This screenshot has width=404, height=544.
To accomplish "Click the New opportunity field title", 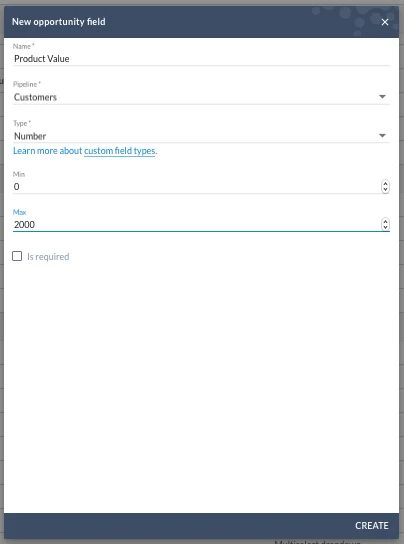I will point(59,22).
